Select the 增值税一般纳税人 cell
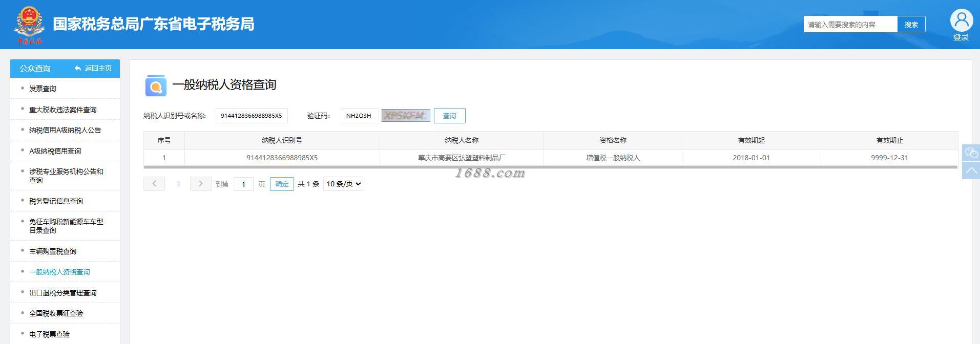The image size is (980, 344). (613, 158)
